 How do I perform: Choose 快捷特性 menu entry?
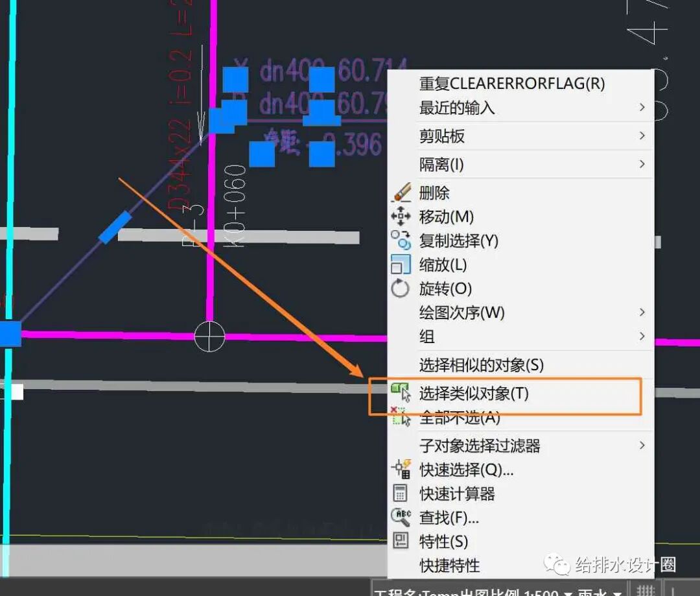point(520,565)
